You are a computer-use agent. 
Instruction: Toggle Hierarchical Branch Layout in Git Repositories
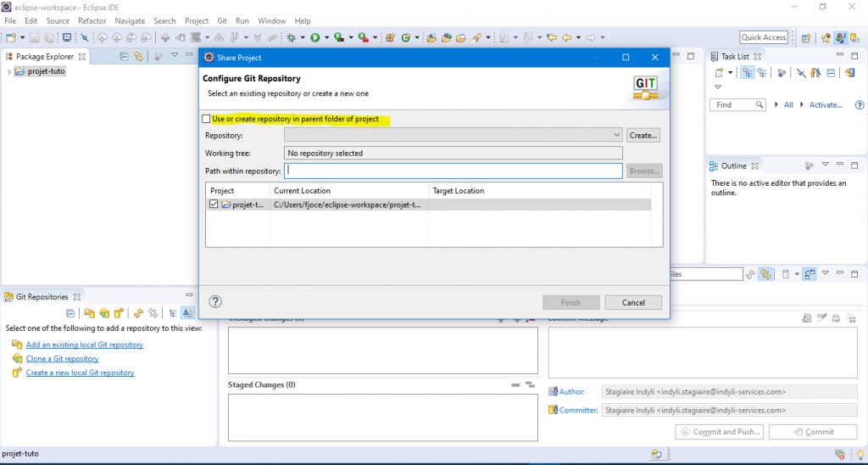pyautogui.click(x=173, y=312)
